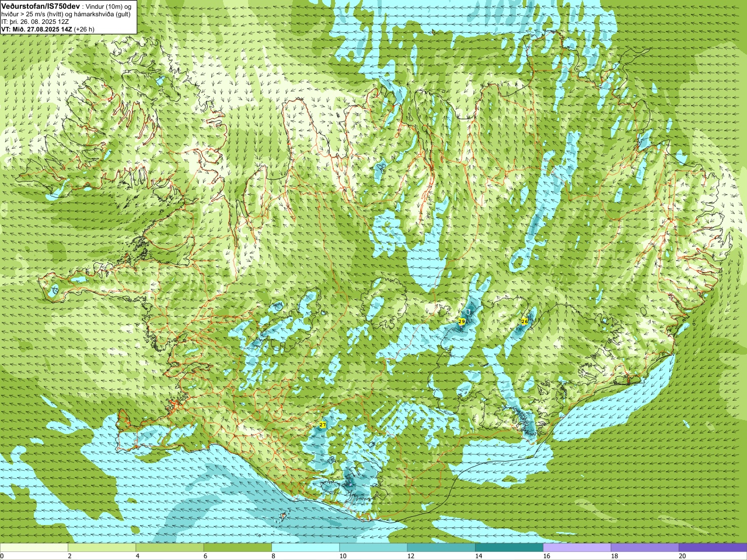Click the legend scale label '16'

point(546,556)
